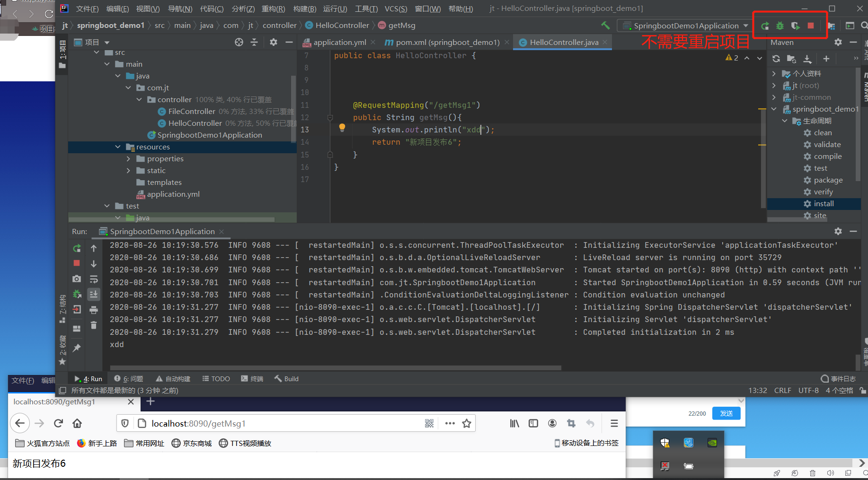
Task: Switch to application.yml editor tab
Action: (339, 42)
